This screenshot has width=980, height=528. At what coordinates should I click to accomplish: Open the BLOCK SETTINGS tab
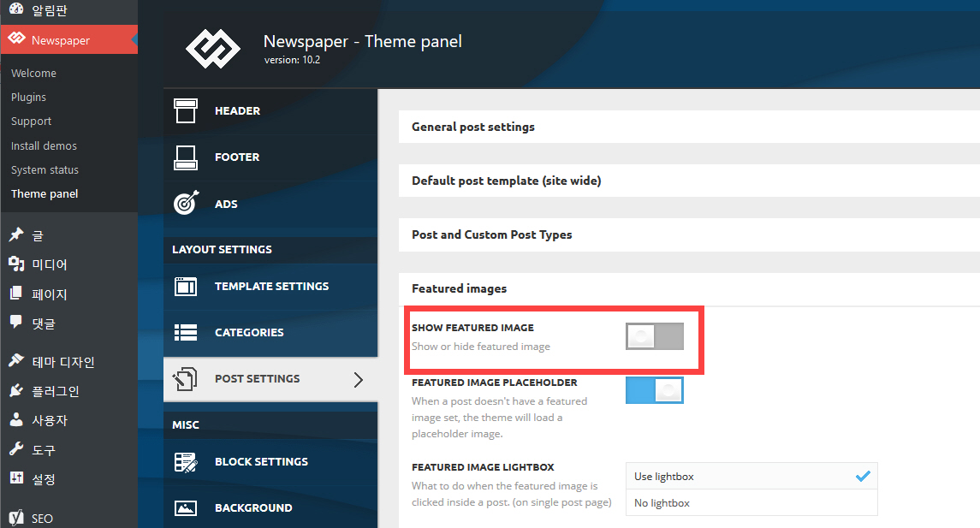click(270, 462)
